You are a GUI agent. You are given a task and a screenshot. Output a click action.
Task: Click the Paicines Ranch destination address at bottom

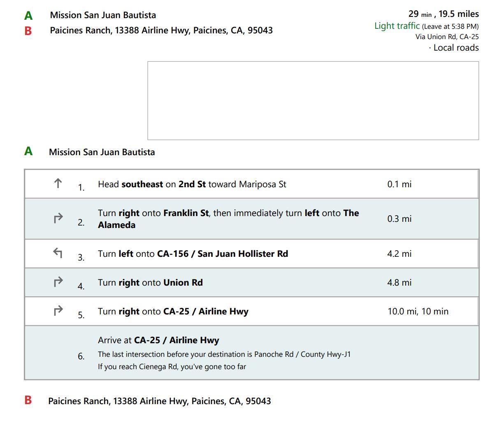point(160,401)
